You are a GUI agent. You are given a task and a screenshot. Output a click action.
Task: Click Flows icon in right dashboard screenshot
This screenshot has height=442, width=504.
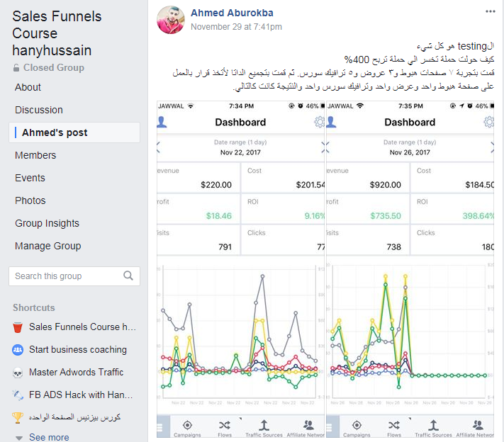pos(393,425)
